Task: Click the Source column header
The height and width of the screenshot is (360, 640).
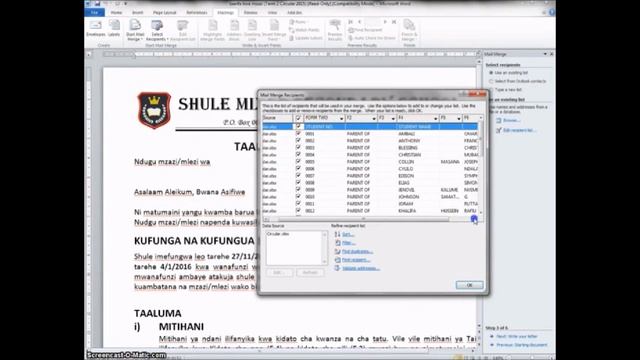Action: click(x=278, y=118)
